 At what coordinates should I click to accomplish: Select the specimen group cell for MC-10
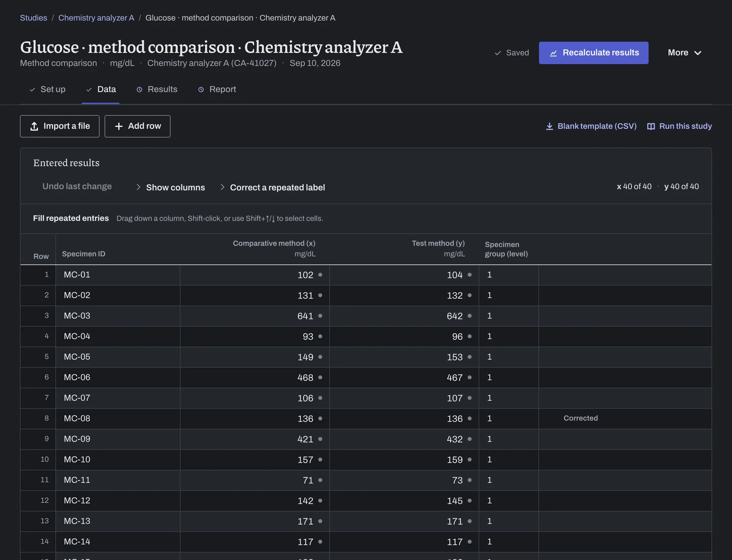click(x=509, y=460)
